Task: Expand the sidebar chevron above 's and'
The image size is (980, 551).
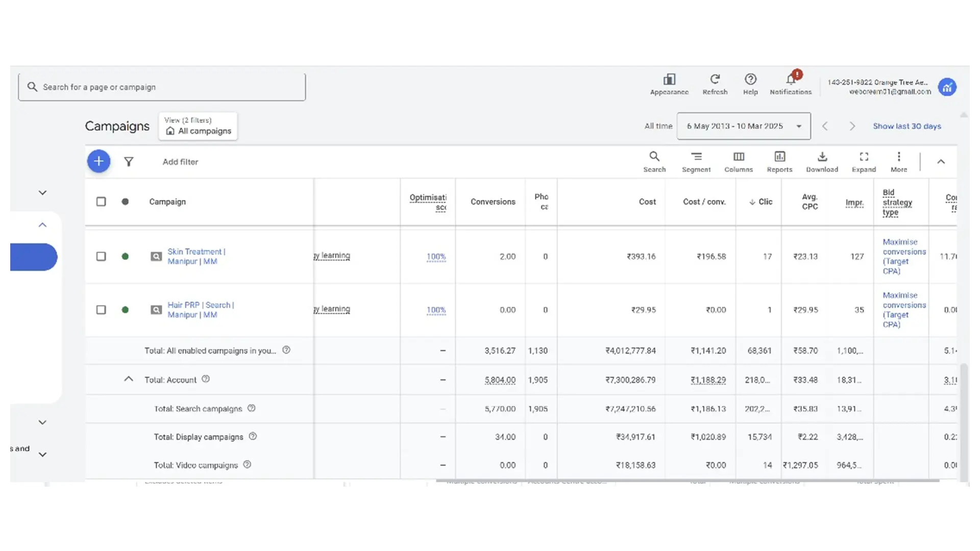Action: [x=43, y=422]
